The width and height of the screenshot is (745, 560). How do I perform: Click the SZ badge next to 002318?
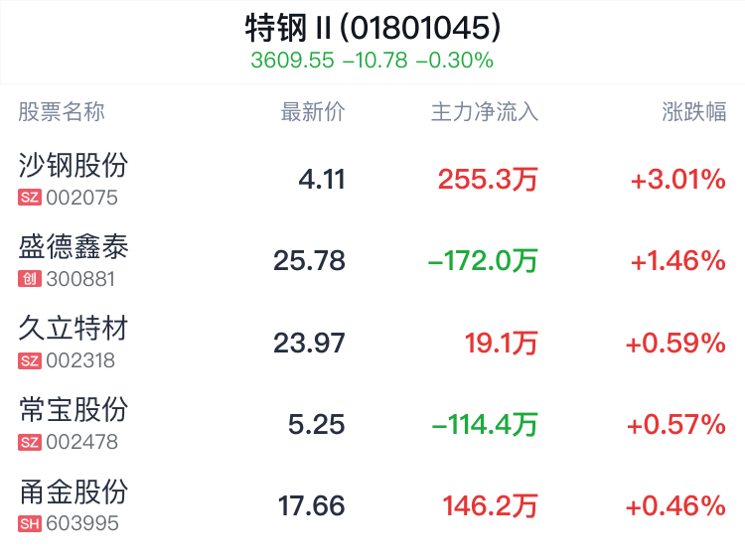[30, 360]
